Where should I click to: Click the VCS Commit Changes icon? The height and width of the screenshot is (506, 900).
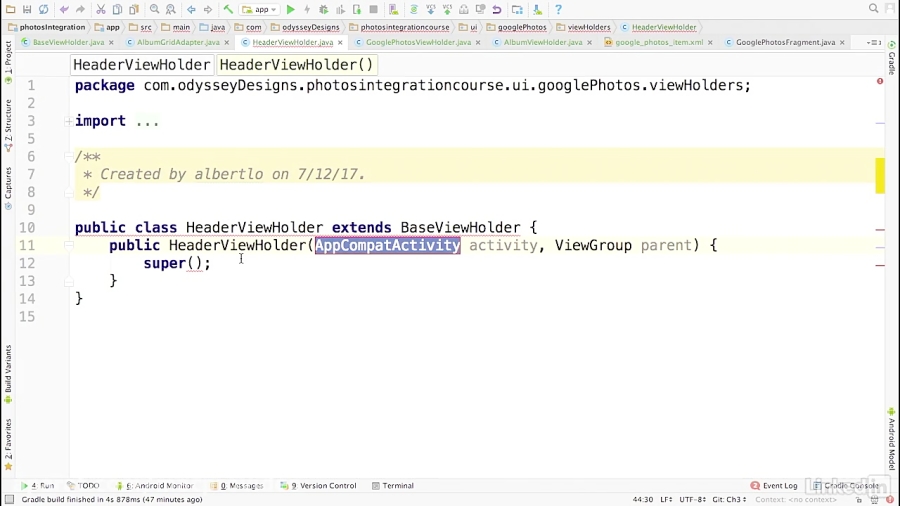pyautogui.click(x=447, y=9)
